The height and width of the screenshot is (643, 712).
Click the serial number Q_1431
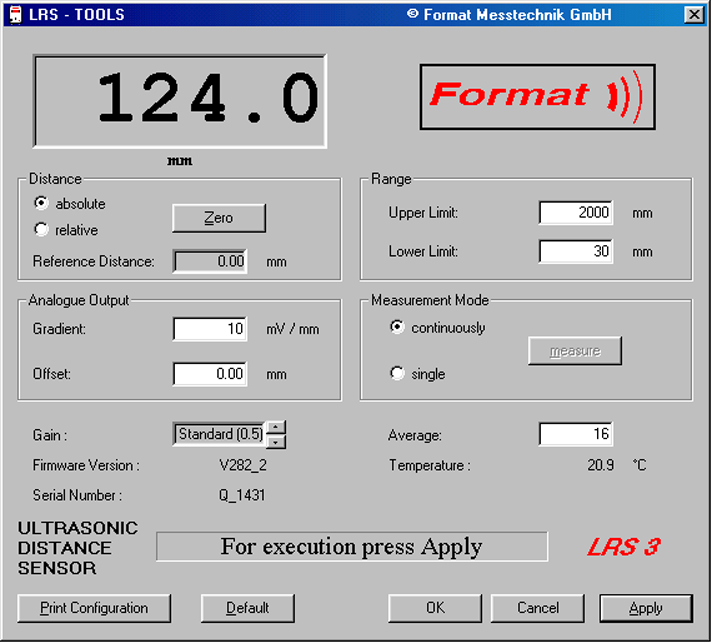pyautogui.click(x=242, y=495)
